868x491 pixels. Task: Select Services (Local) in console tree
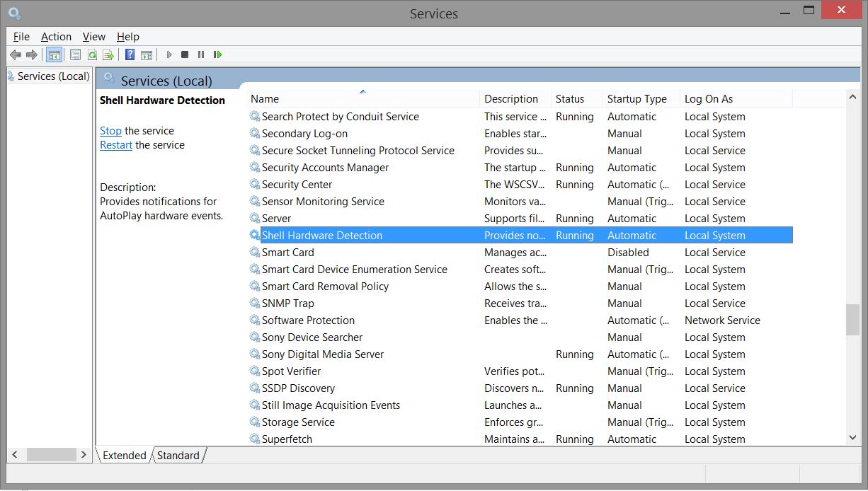pos(53,76)
